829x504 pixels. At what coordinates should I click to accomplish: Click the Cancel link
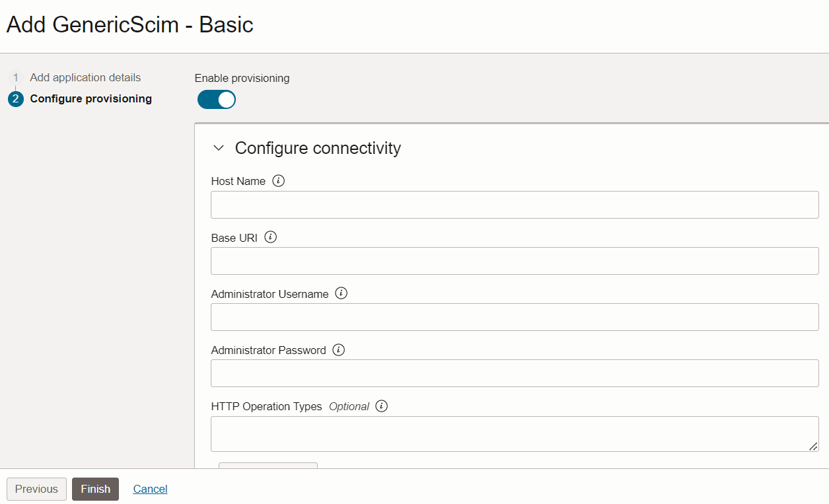[150, 489]
